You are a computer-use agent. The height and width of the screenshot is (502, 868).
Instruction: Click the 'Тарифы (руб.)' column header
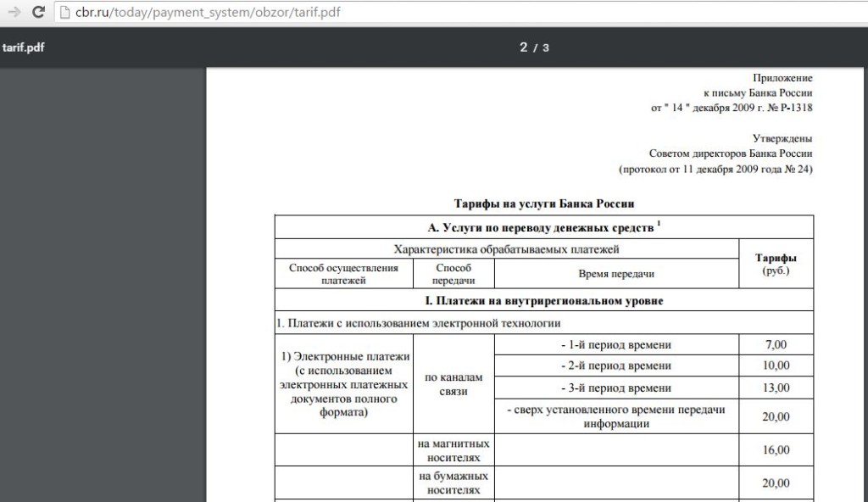pyautogui.click(x=775, y=264)
